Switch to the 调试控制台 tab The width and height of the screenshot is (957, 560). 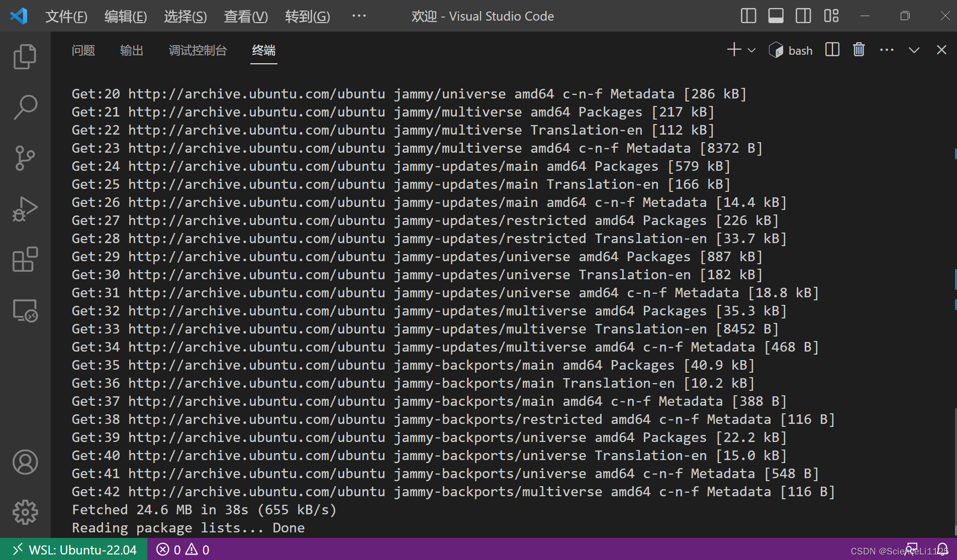tap(198, 50)
